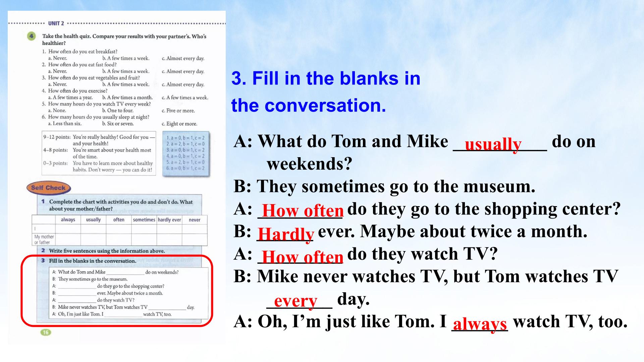Click 'Write five sentences' instruction line
Screen dimensions: 644x362
[x=107, y=251]
